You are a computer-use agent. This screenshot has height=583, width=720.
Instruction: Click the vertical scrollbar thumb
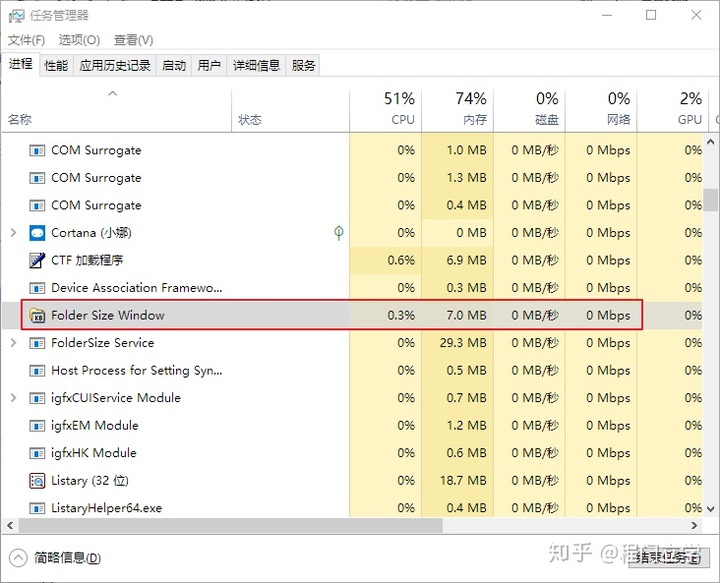tap(711, 200)
